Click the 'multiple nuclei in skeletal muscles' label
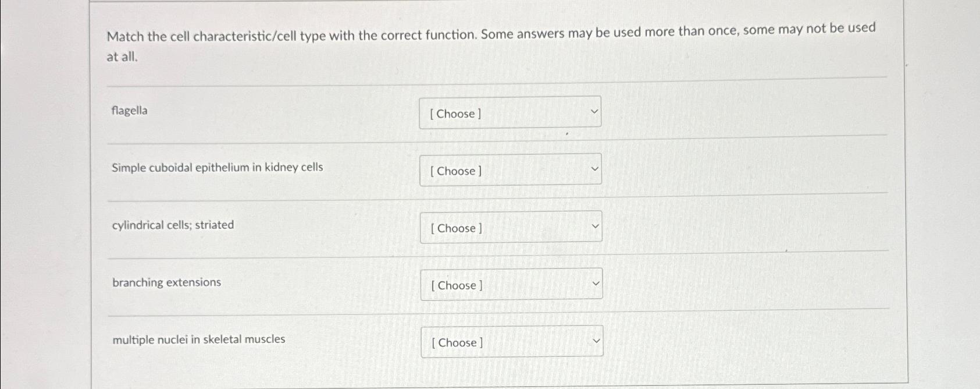980x389 pixels. (x=198, y=339)
